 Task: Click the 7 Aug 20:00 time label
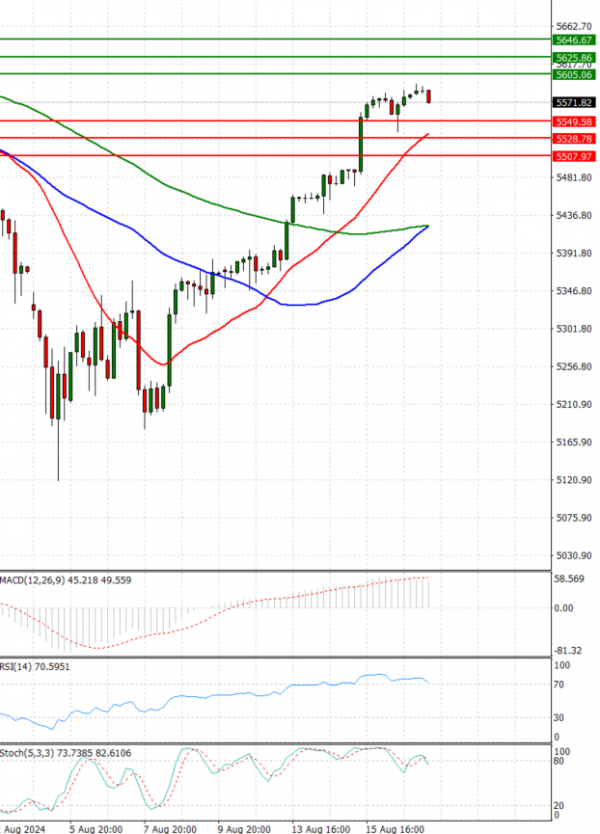(170, 829)
